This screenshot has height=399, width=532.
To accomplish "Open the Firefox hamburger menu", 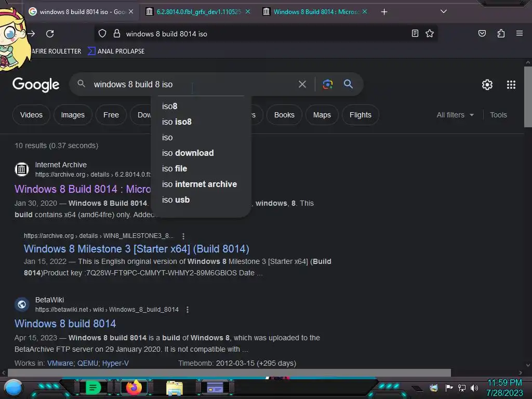I will click(519, 33).
